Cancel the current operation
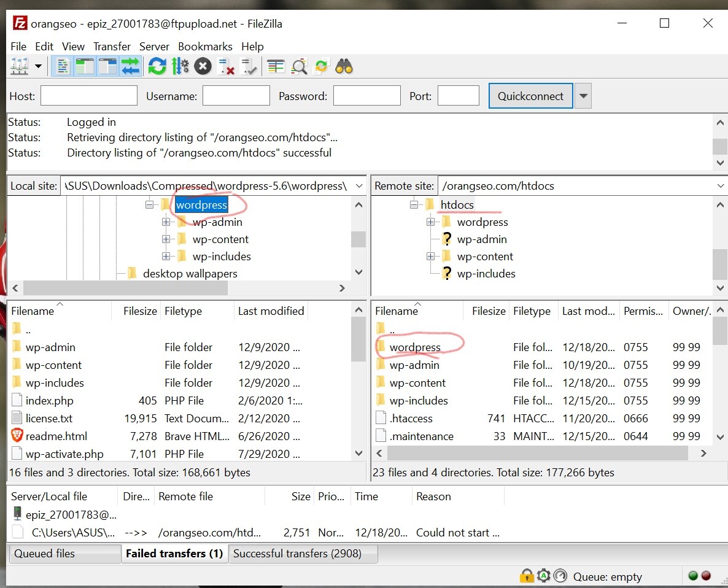This screenshot has height=588, width=728. (x=203, y=66)
